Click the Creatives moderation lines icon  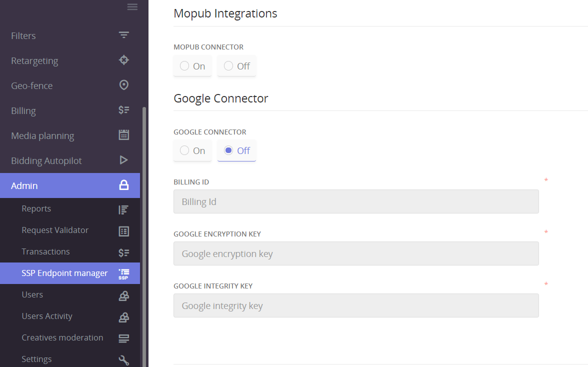click(x=124, y=338)
